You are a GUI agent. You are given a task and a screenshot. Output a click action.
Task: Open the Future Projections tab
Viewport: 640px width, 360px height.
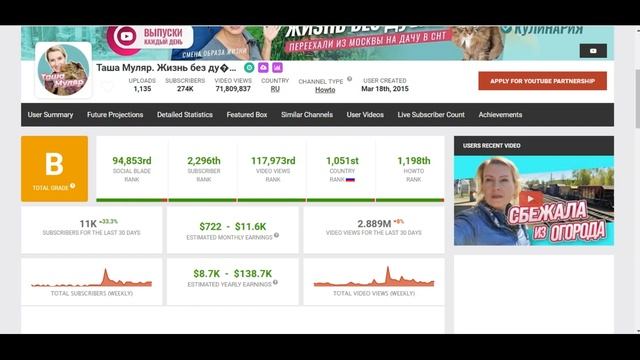tap(115, 115)
